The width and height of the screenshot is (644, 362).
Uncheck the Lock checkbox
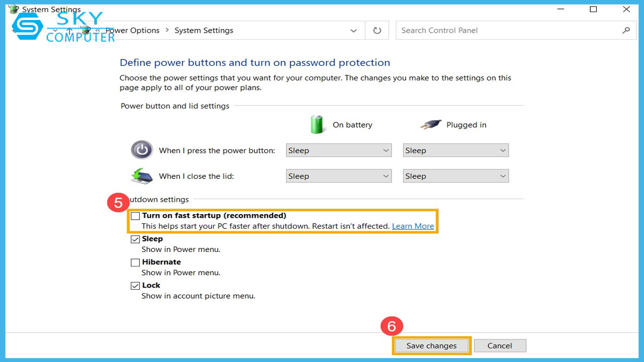coord(135,286)
